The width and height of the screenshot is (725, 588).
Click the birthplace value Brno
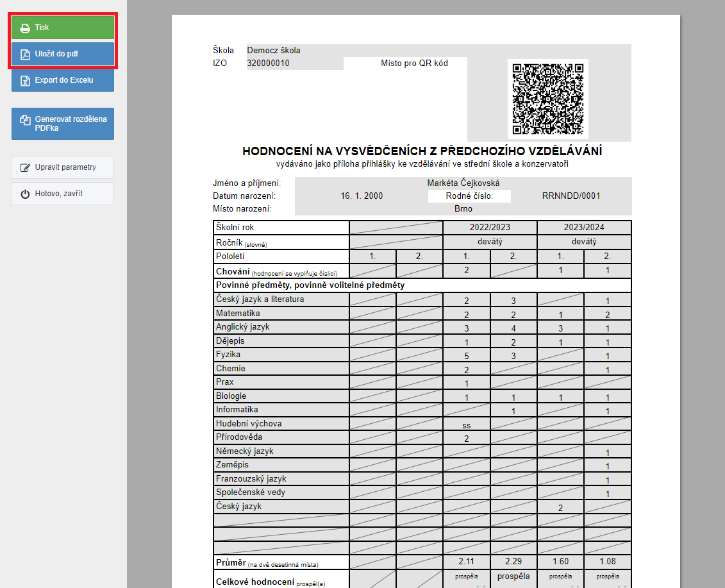pos(463,209)
